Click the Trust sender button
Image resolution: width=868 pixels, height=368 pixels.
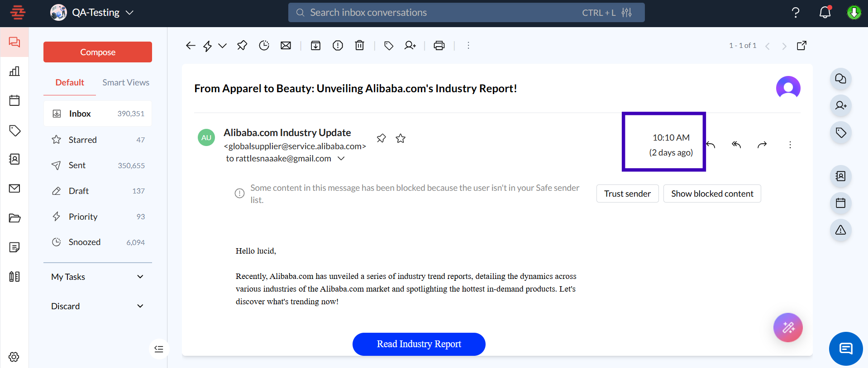click(x=627, y=193)
